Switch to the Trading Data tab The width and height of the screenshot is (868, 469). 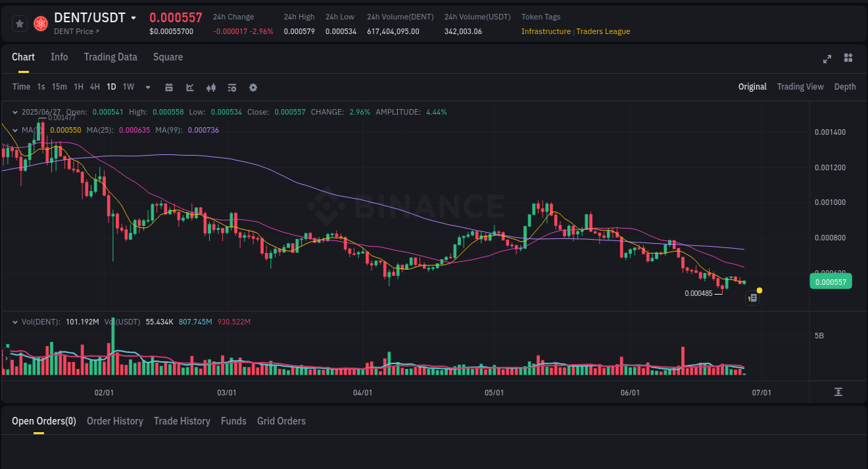pos(110,57)
